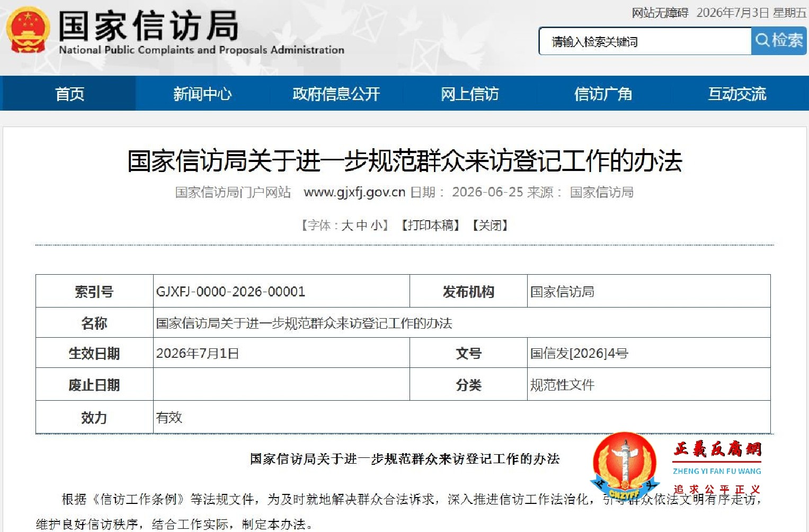This screenshot has width=809, height=532.
Task: Click the bold centered article body heading
Action: click(405, 459)
